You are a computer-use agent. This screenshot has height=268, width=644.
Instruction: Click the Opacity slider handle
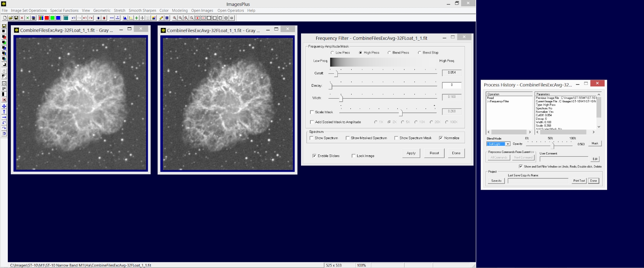pos(552,146)
